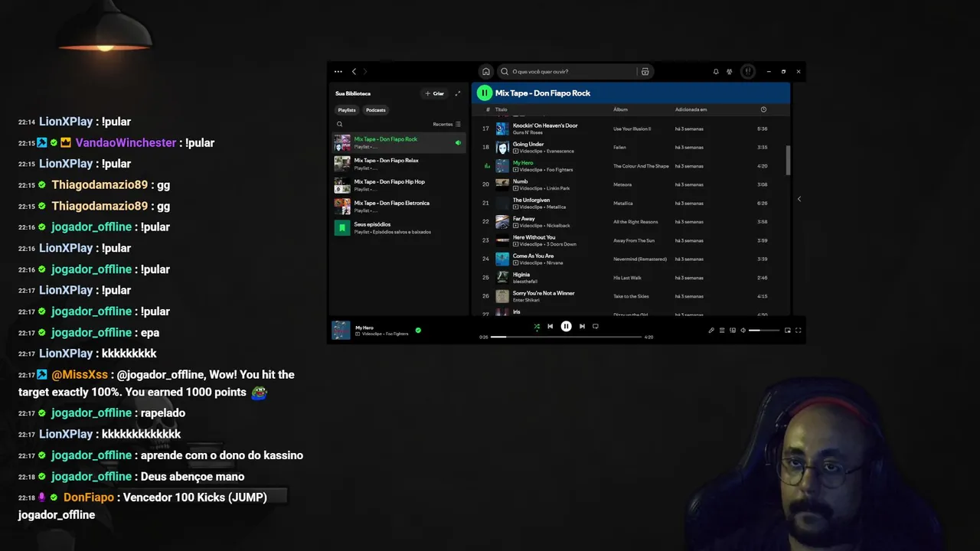Pause playlist with the green header button
The image size is (980, 551).
484,93
